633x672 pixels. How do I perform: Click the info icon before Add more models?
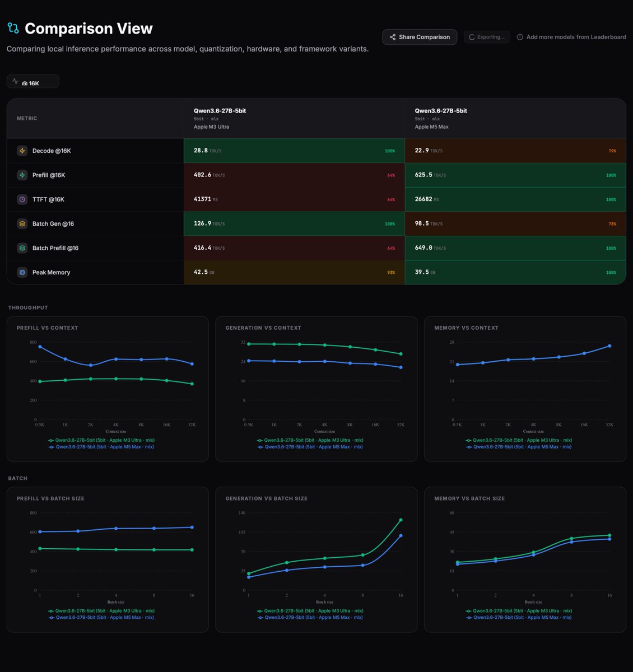point(520,37)
